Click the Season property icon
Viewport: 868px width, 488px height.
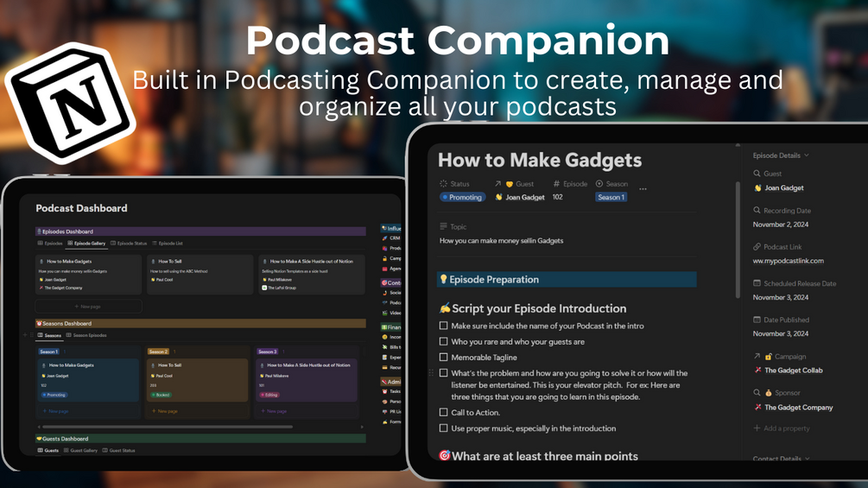pos(599,184)
